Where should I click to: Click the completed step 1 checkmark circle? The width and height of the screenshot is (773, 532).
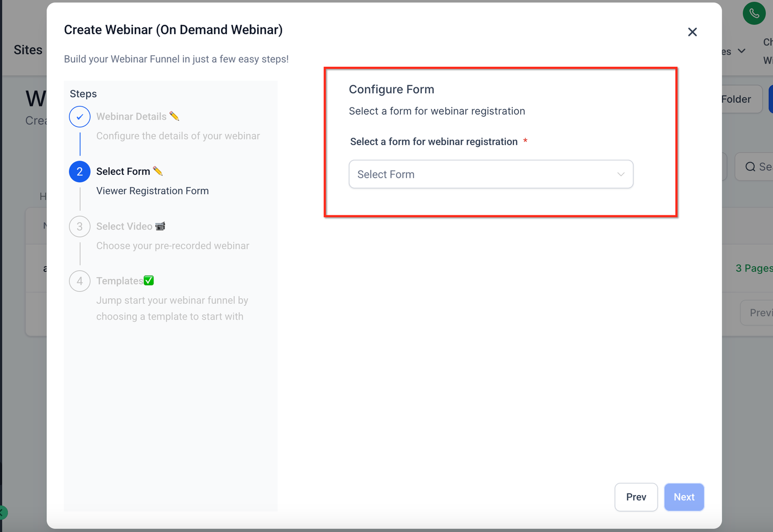pyautogui.click(x=80, y=117)
